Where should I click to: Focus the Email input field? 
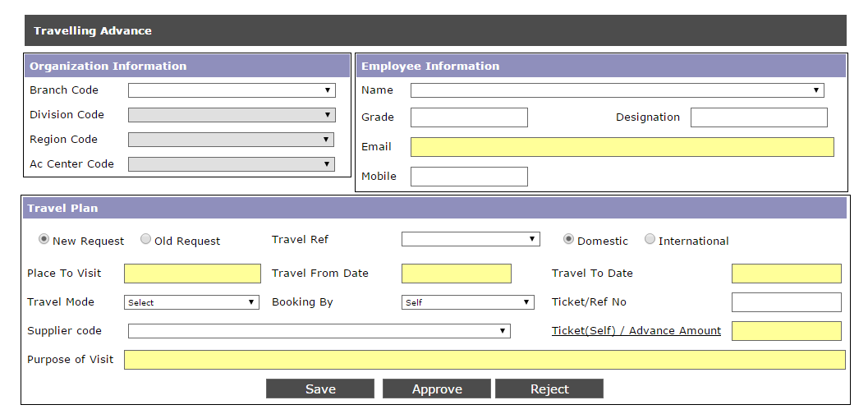pyautogui.click(x=622, y=147)
